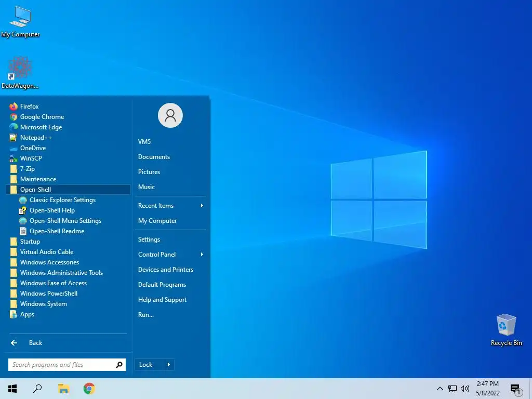Screen dimensions: 532x399
Task: Expand the 7-Zip folder
Action: [68, 169]
